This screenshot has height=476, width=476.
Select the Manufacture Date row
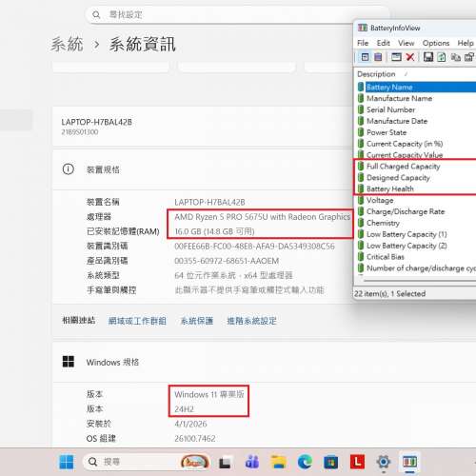416,121
